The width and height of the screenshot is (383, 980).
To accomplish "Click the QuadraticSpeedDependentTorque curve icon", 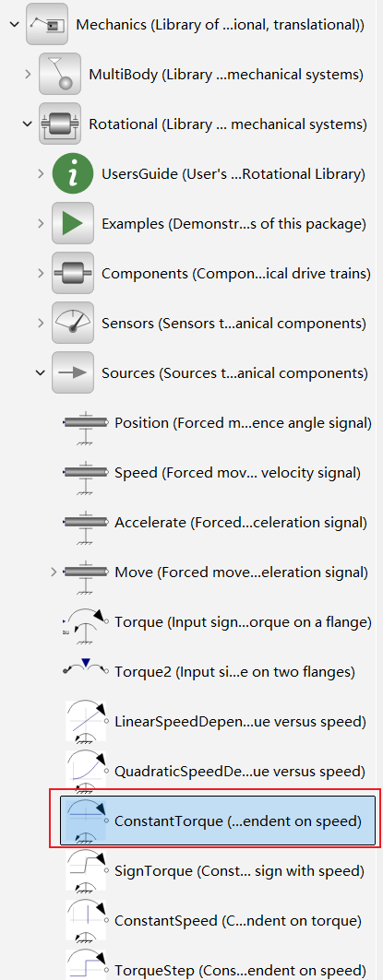I will tap(86, 771).
